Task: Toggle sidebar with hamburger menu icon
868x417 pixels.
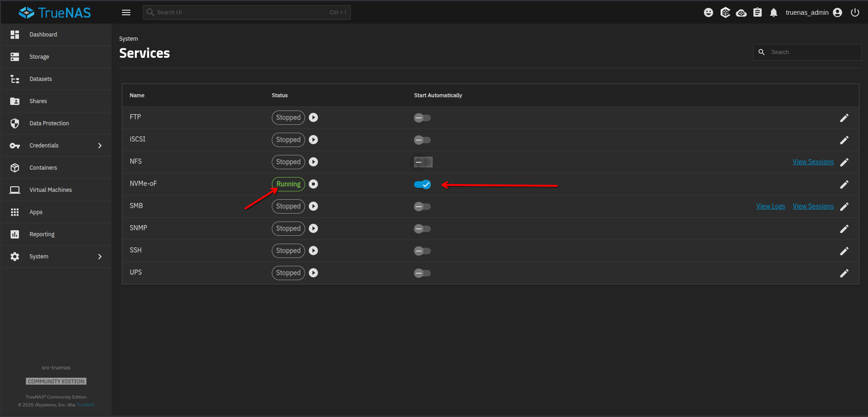Action: (126, 12)
